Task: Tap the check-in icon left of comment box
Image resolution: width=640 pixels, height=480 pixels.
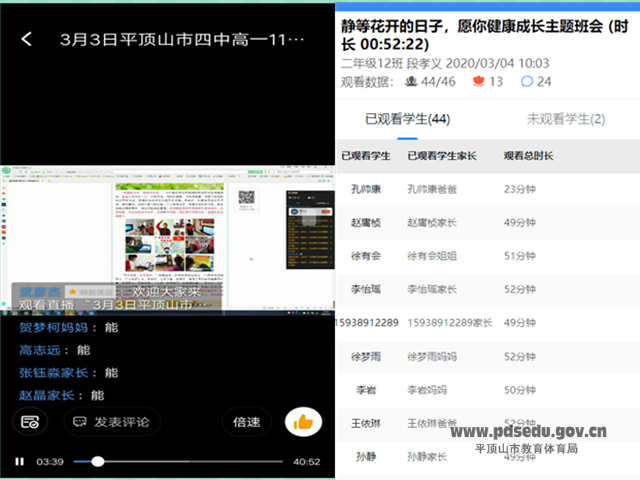Action: (30, 422)
